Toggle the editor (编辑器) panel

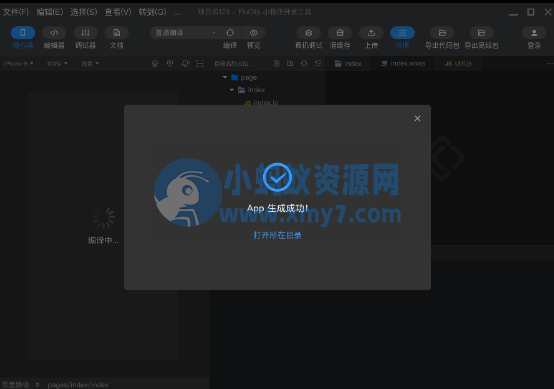click(54, 33)
